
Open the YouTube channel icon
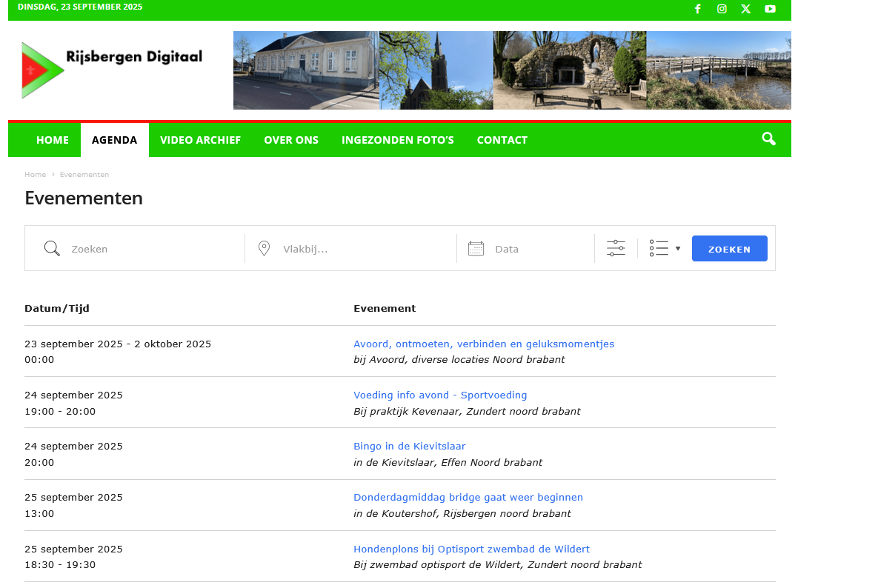[770, 9]
